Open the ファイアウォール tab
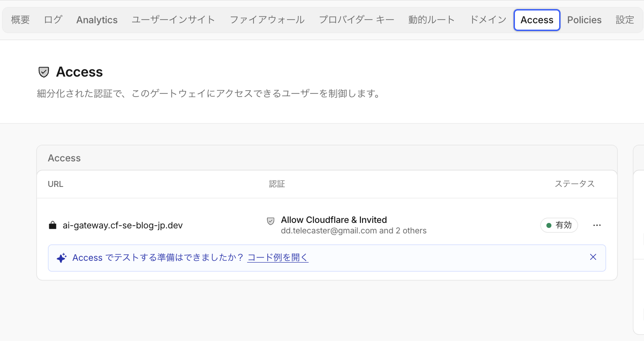644x341 pixels. point(267,20)
